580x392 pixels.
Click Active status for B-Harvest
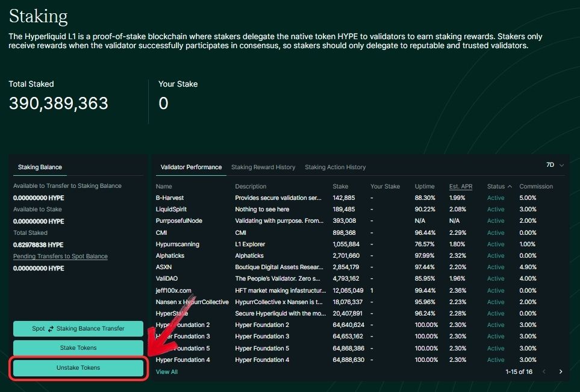496,198
